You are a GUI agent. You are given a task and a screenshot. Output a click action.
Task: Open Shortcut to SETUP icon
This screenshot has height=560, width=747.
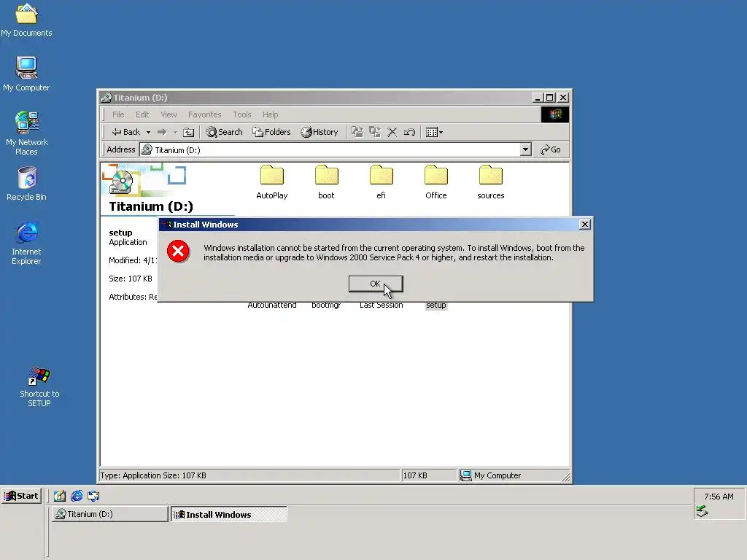point(39,386)
